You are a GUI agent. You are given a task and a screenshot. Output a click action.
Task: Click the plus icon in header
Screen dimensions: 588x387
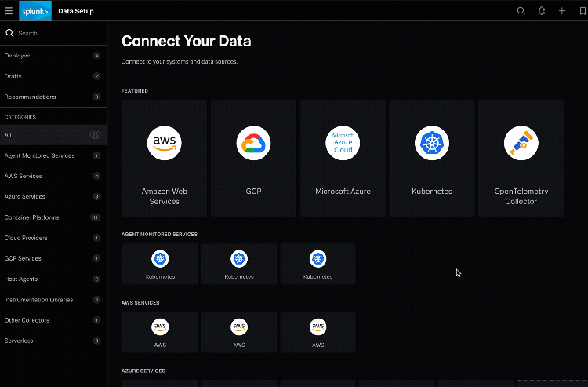tap(561, 10)
